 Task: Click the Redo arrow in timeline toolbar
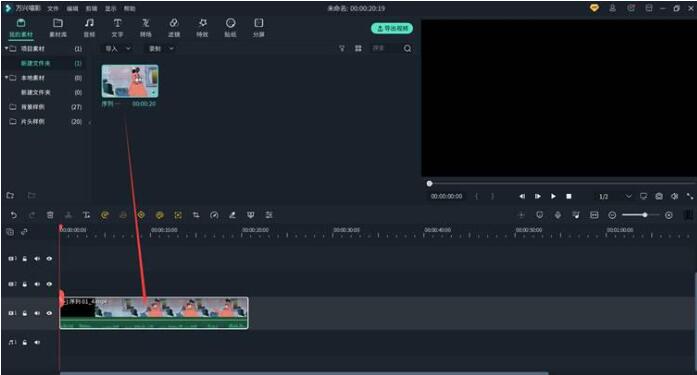32,215
